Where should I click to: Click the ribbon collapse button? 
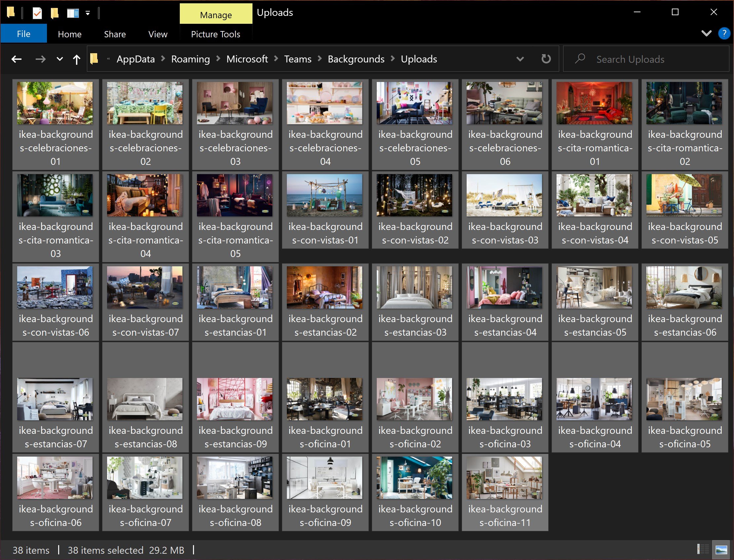pyautogui.click(x=706, y=33)
